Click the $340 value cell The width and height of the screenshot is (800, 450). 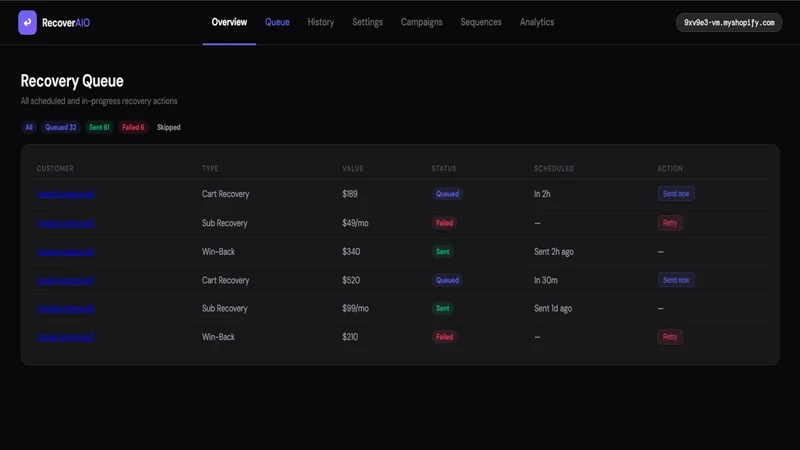[351, 252]
